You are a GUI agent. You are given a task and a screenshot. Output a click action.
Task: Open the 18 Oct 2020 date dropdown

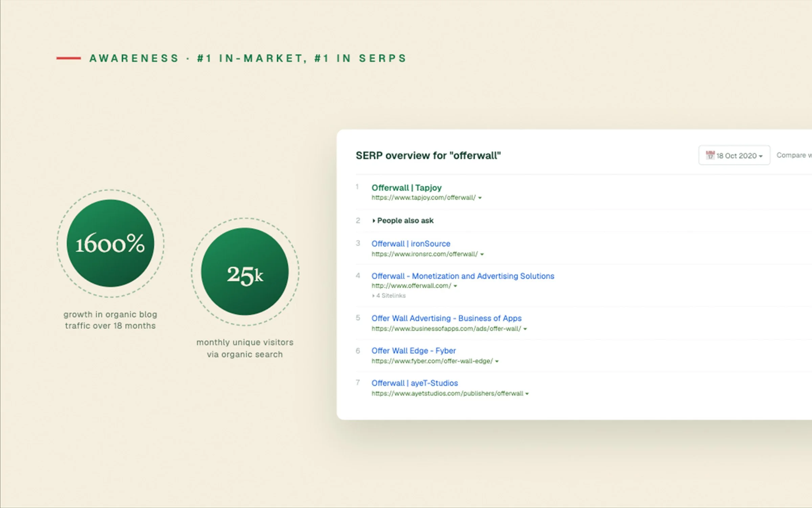click(734, 155)
